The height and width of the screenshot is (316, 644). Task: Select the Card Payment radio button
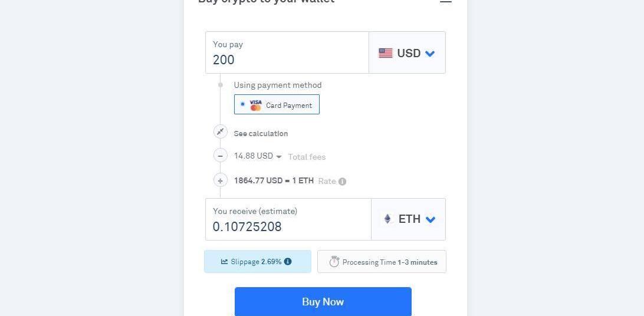(x=242, y=104)
